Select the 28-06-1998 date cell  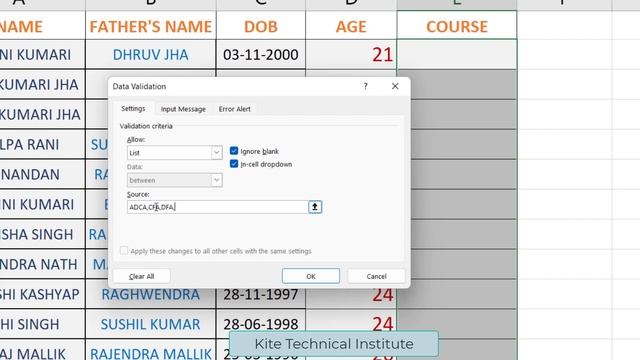tap(261, 324)
